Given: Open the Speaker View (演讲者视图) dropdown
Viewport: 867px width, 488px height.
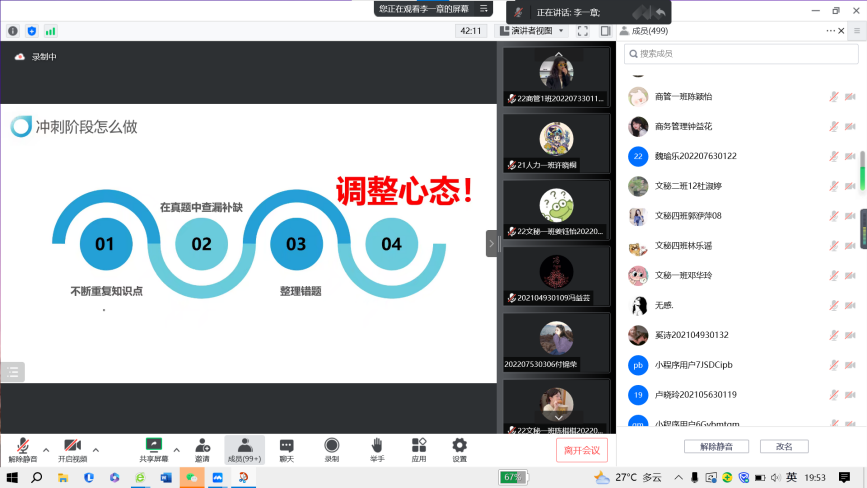Looking at the screenshot, I should point(537,31).
